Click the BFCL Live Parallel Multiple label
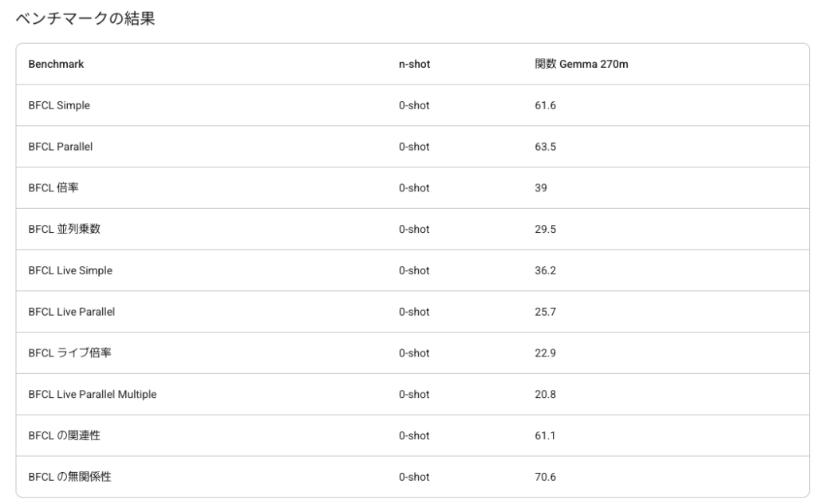The image size is (817, 504). tap(92, 395)
